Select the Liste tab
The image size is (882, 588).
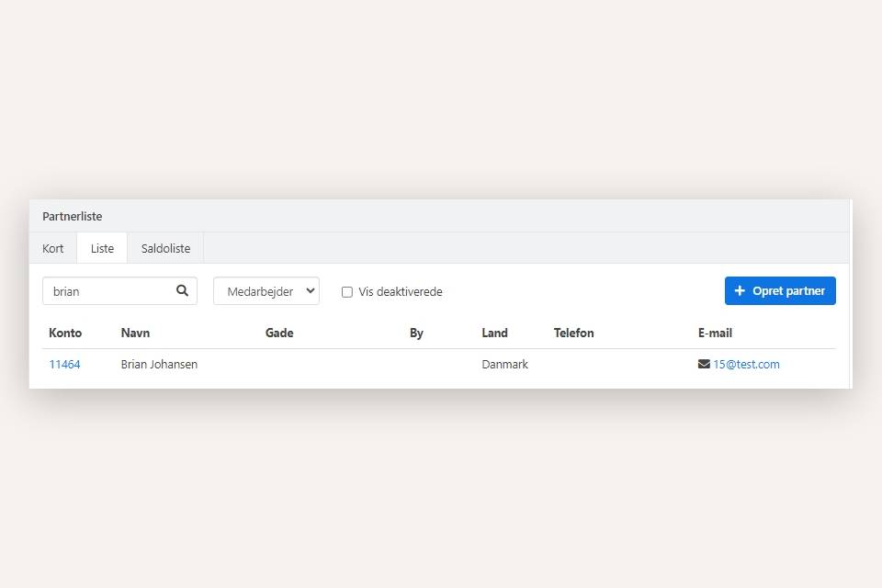[x=102, y=248]
